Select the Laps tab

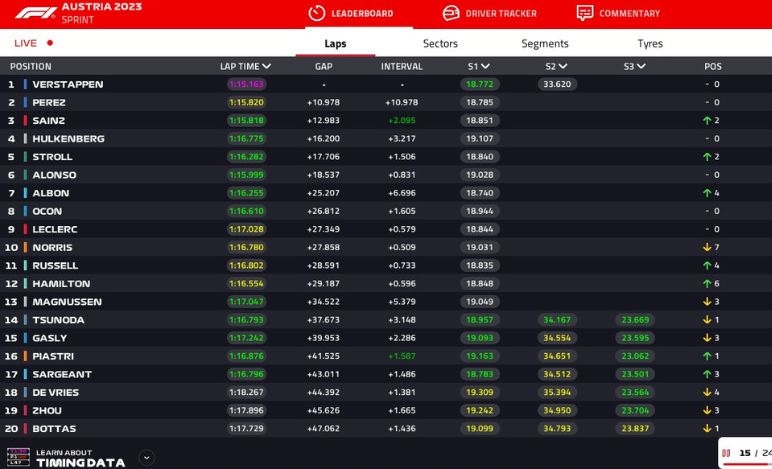coord(335,44)
